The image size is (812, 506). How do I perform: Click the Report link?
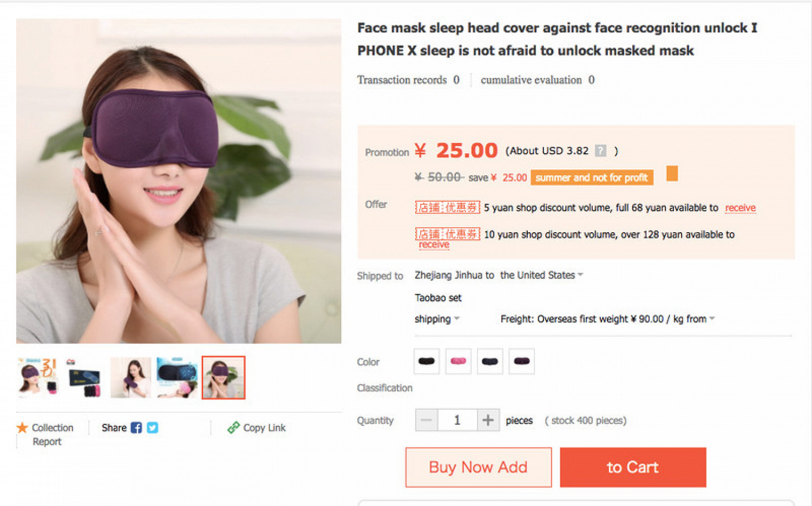point(47,442)
